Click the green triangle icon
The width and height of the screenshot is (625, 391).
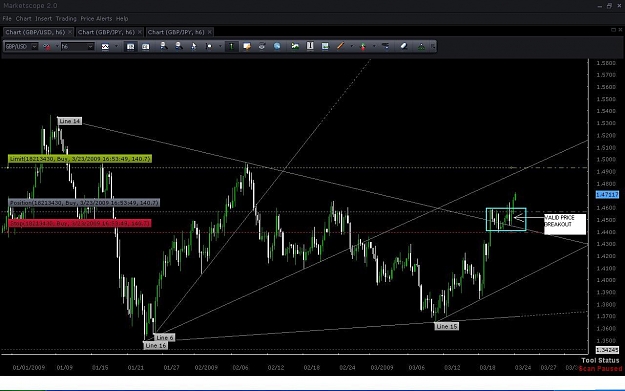pyautogui.click(x=421, y=47)
